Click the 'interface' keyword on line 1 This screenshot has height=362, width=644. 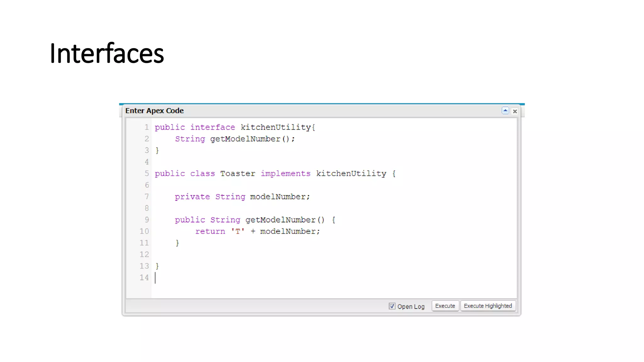(213, 127)
